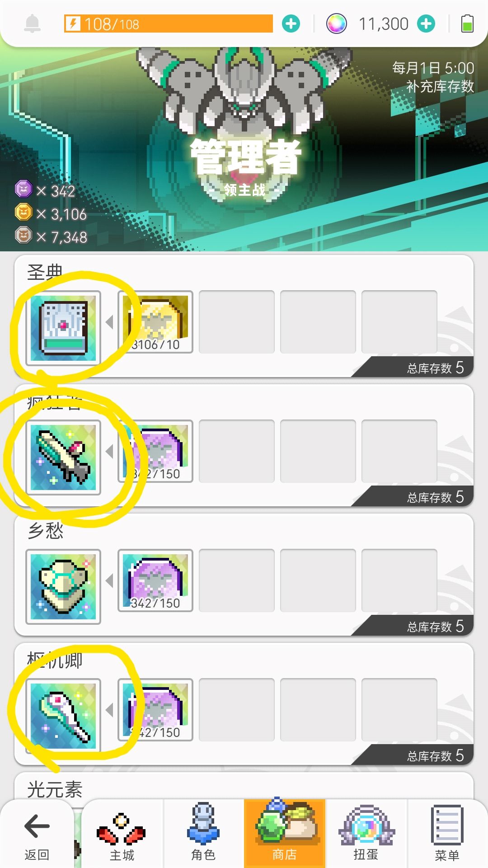Tap the orange stamina bar 108/108
Screen dimensions: 488x868
[x=169, y=24]
